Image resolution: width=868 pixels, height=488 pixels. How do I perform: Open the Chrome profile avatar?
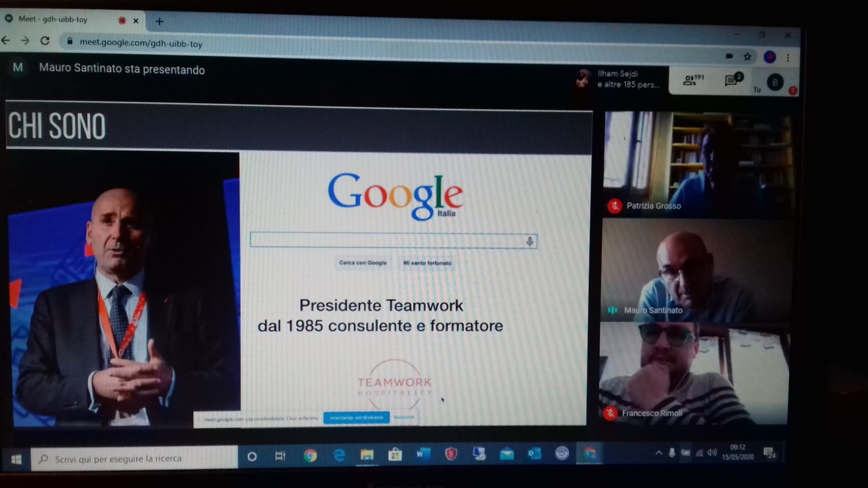769,57
